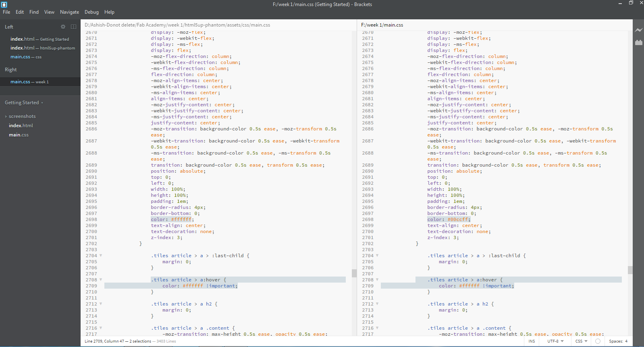Screen dimensions: 644x347
Task: Click line number 2686 in left pane gutter
Action: [x=91, y=129]
